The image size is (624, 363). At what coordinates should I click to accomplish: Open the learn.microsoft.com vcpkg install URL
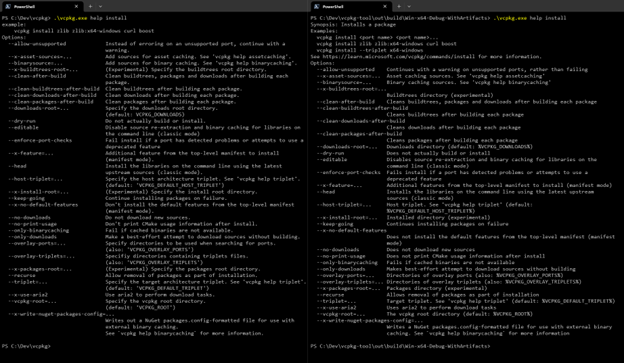point(400,57)
